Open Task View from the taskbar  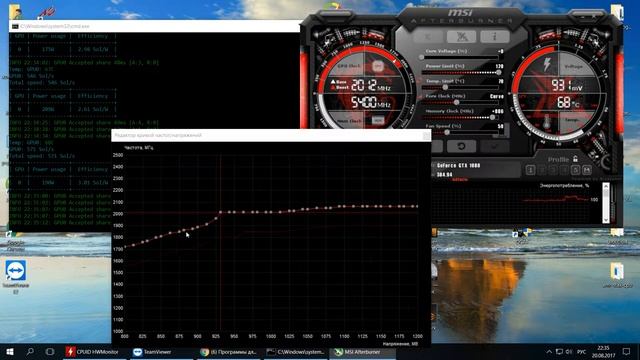pyautogui.click(x=50, y=352)
